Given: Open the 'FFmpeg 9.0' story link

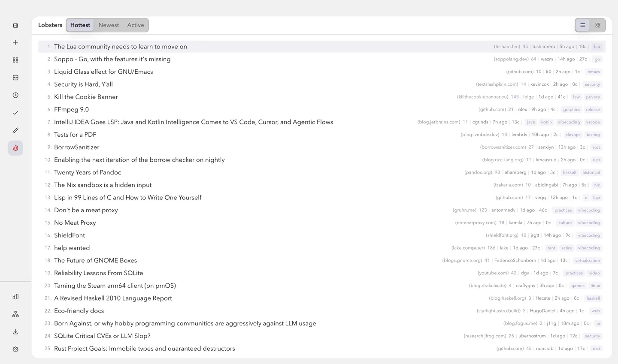Looking at the screenshot, I should click(x=71, y=109).
